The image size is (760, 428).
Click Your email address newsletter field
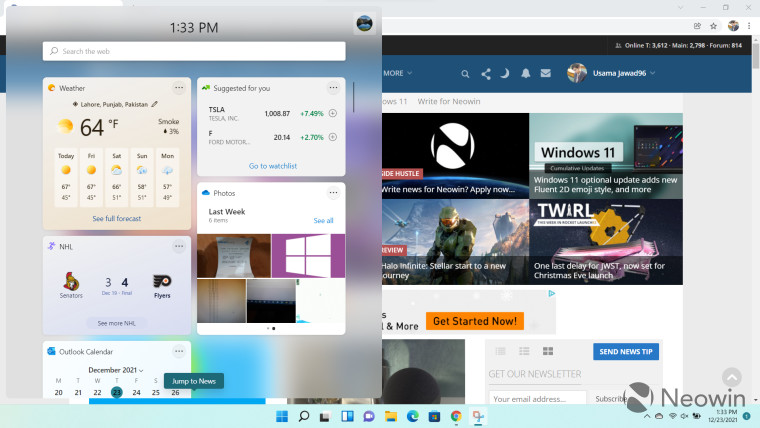pos(538,398)
